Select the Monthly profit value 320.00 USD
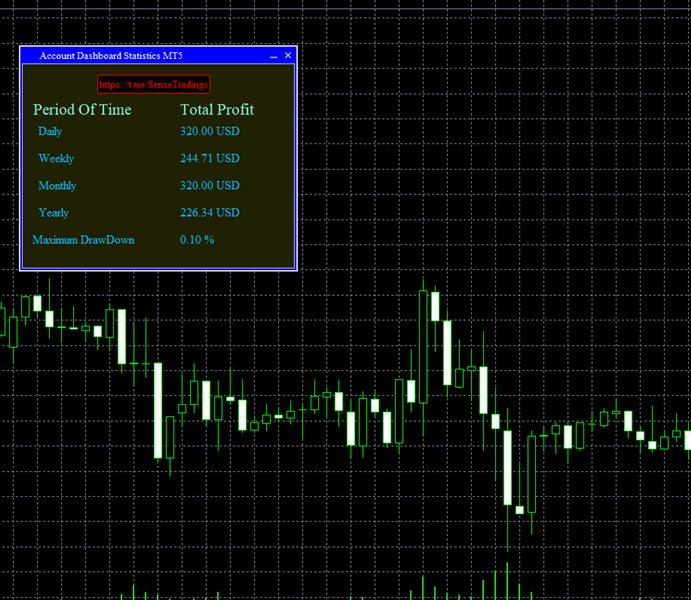Image resolution: width=691 pixels, height=600 pixels. 210,185
